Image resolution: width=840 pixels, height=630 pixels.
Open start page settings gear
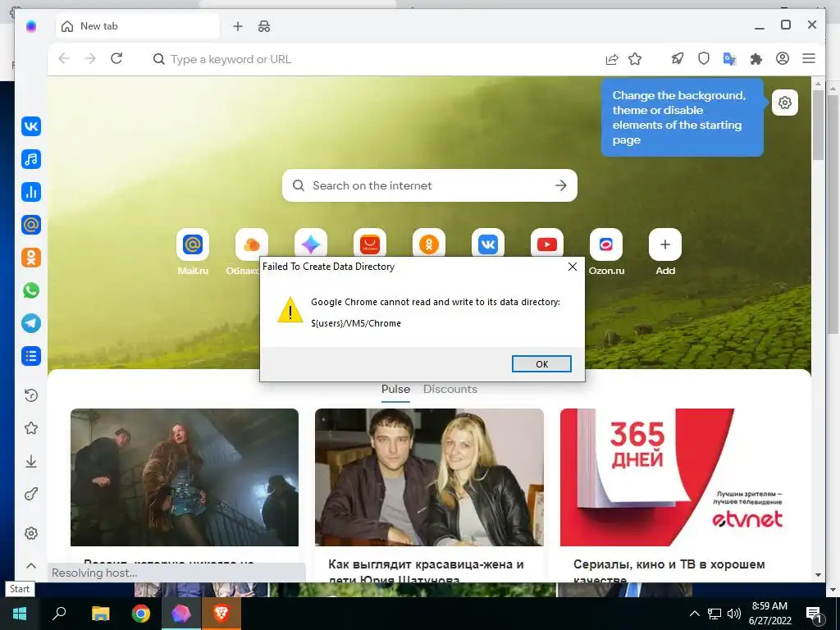click(x=785, y=103)
